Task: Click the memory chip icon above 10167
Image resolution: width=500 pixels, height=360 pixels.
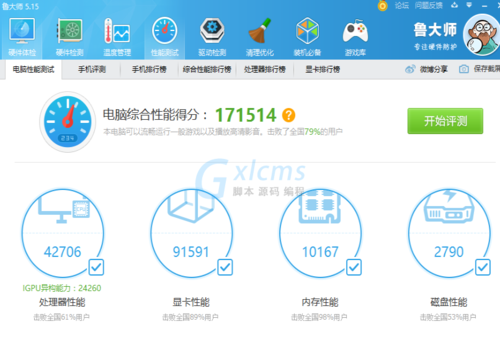Action: 320,207
